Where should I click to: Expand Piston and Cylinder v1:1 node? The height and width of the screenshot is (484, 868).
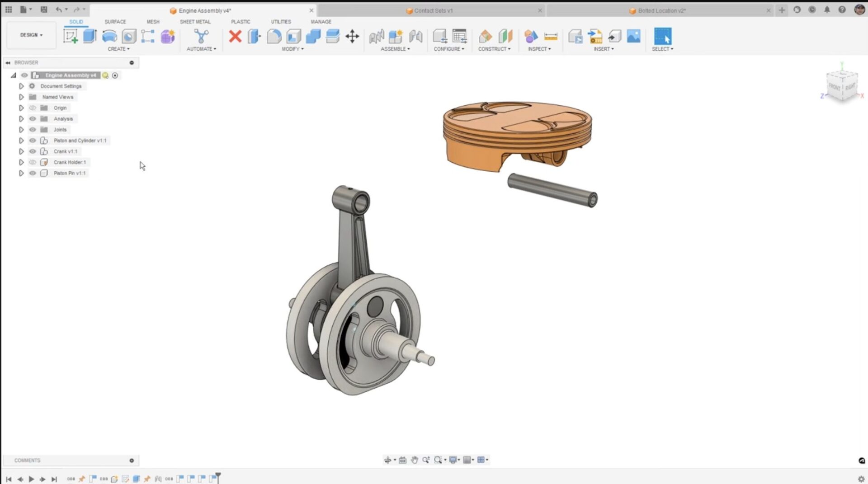pyautogui.click(x=21, y=141)
